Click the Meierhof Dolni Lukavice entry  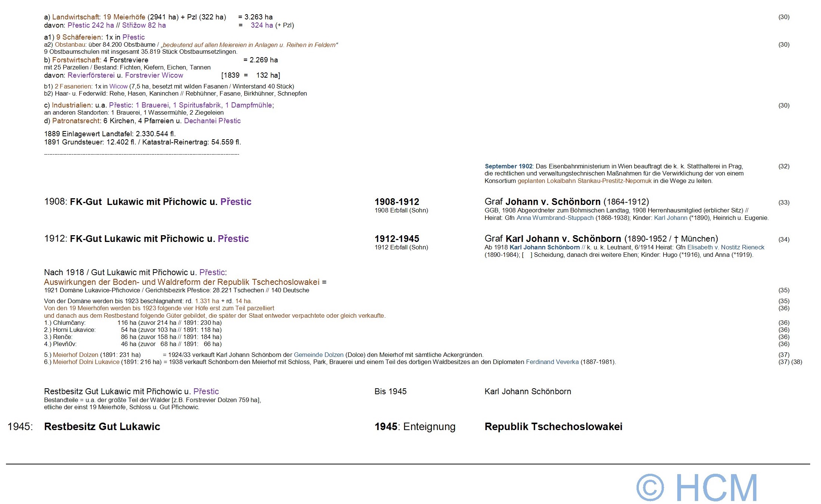click(86, 362)
